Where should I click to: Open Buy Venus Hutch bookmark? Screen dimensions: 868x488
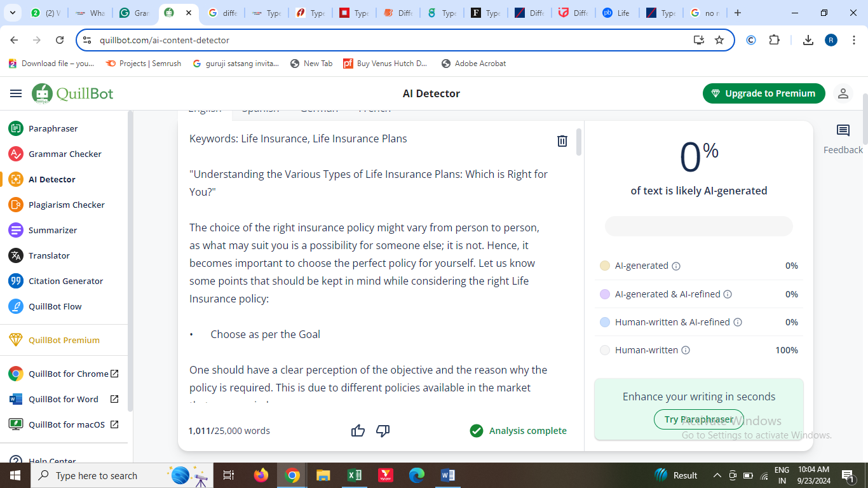point(386,64)
